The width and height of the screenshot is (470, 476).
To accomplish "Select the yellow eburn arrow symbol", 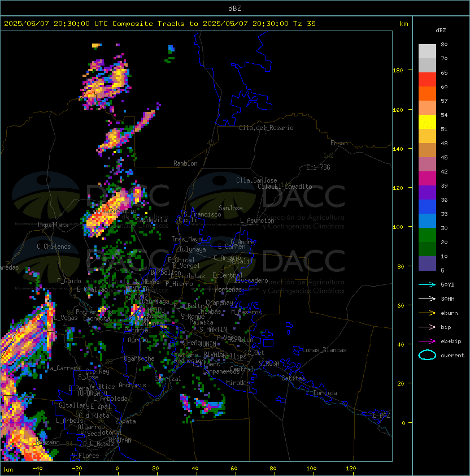I will tap(427, 313).
